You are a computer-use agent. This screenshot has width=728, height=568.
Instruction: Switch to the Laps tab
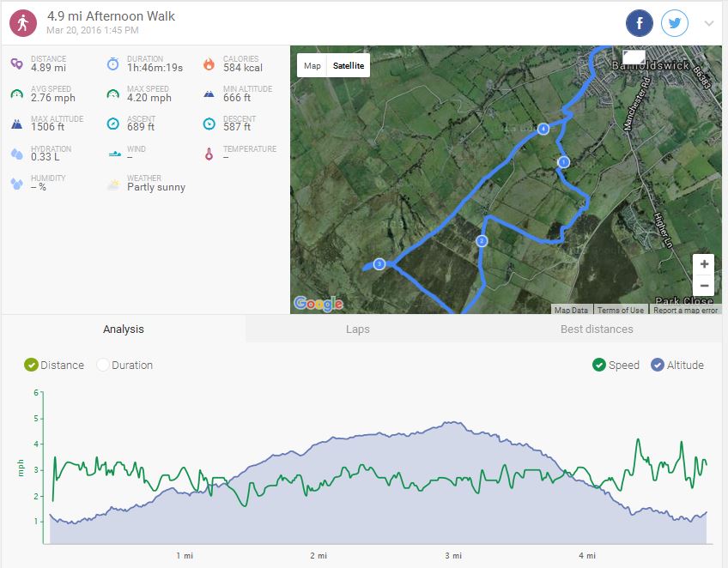pyautogui.click(x=357, y=329)
